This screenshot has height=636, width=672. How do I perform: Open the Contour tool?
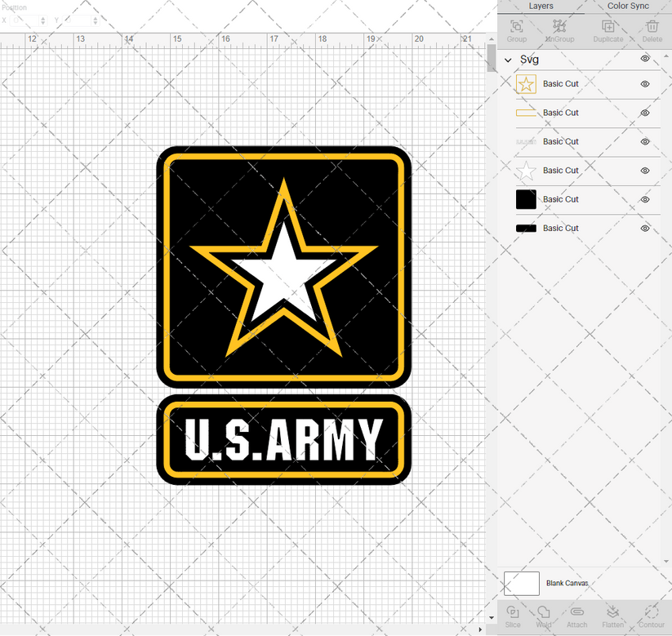point(651,615)
